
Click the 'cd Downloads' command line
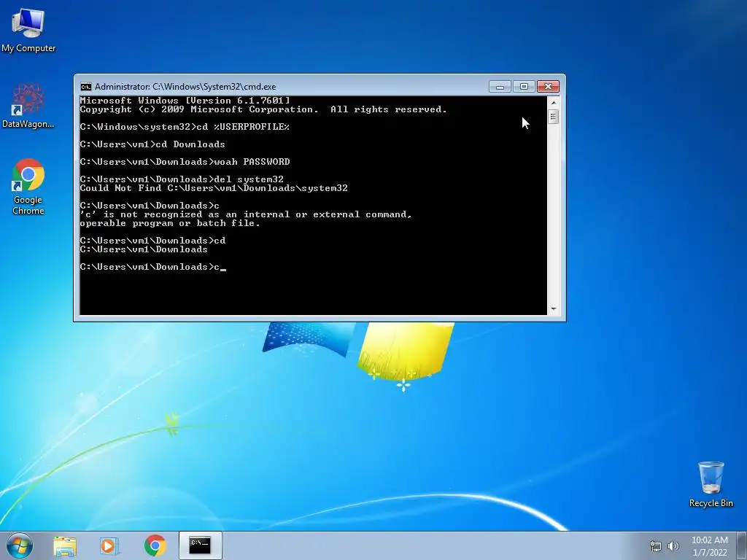coord(152,144)
